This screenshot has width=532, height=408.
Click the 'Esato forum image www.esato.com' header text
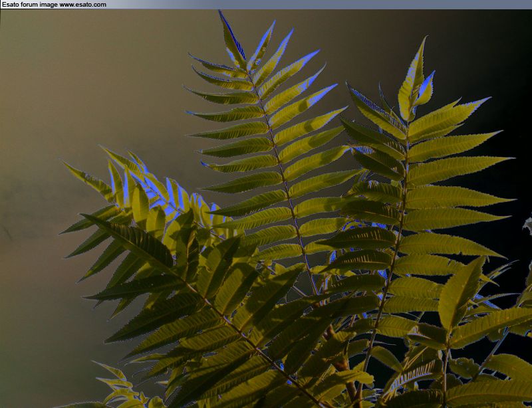tap(54, 5)
